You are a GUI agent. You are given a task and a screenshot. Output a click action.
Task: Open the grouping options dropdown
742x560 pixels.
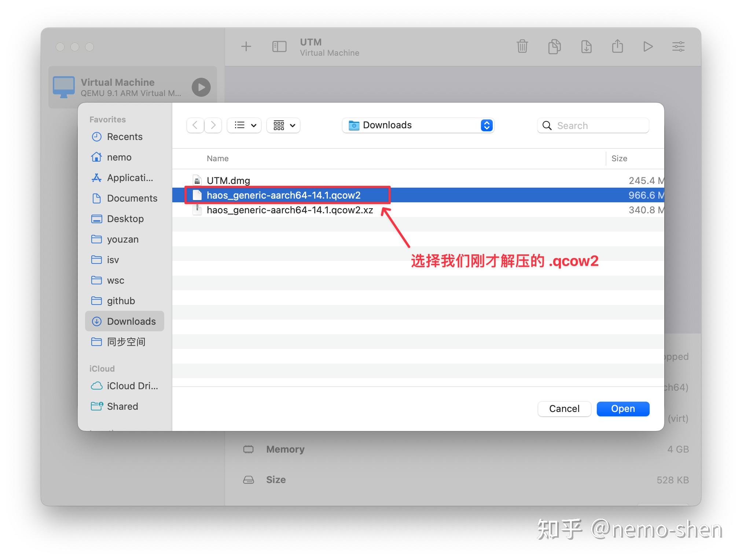click(283, 125)
